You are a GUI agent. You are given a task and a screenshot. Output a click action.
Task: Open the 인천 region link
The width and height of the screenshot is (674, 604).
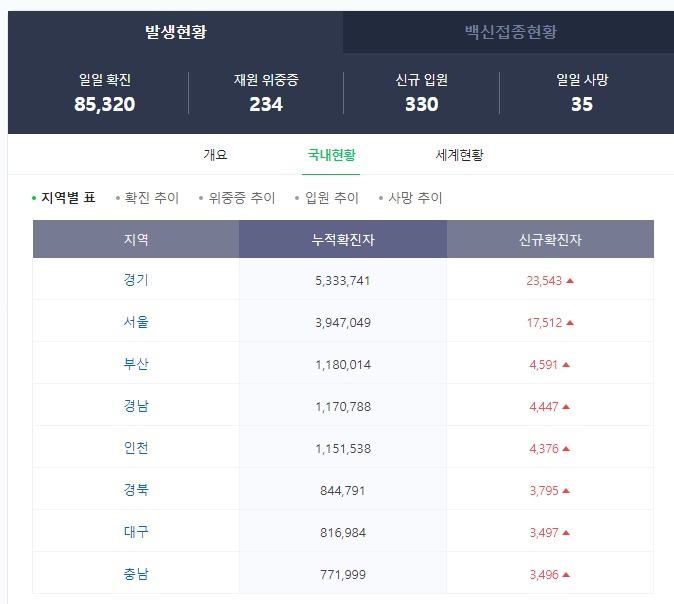[136, 448]
